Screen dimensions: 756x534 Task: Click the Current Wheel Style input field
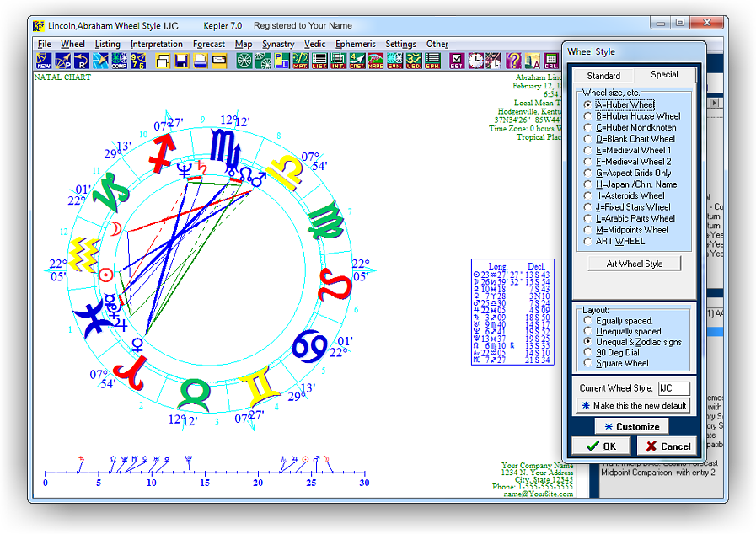673,388
